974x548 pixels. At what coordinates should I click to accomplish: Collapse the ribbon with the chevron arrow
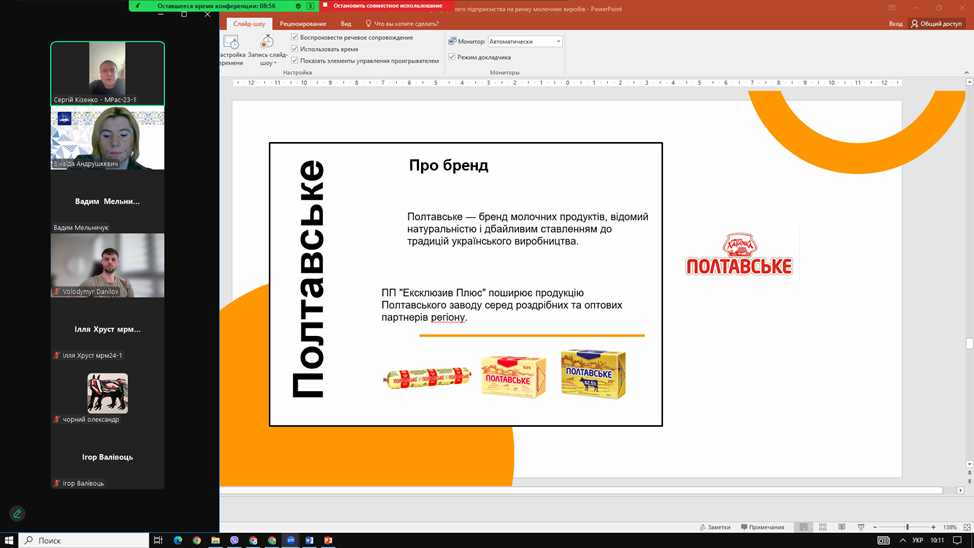coord(967,73)
